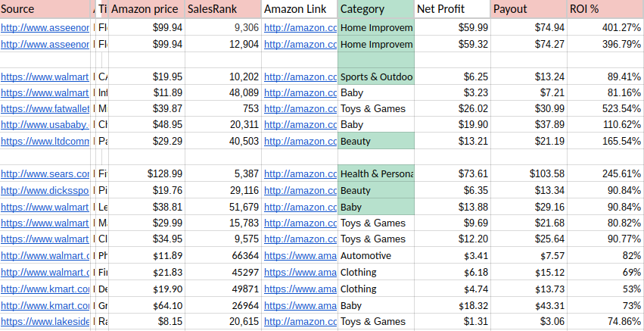The height and width of the screenshot is (331, 644).
Task: Open Amazon link in the $128.99 row
Action: (x=300, y=174)
